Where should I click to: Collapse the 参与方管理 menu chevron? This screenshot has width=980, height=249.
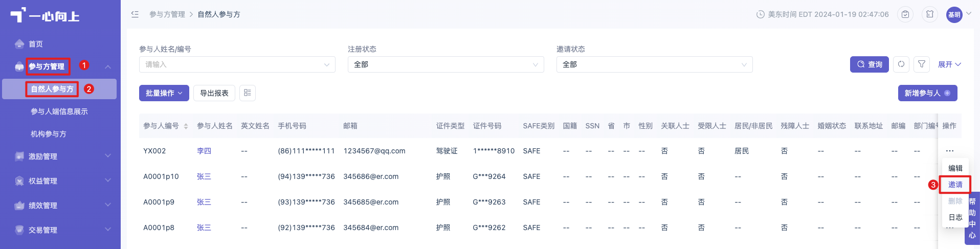pyautogui.click(x=108, y=67)
